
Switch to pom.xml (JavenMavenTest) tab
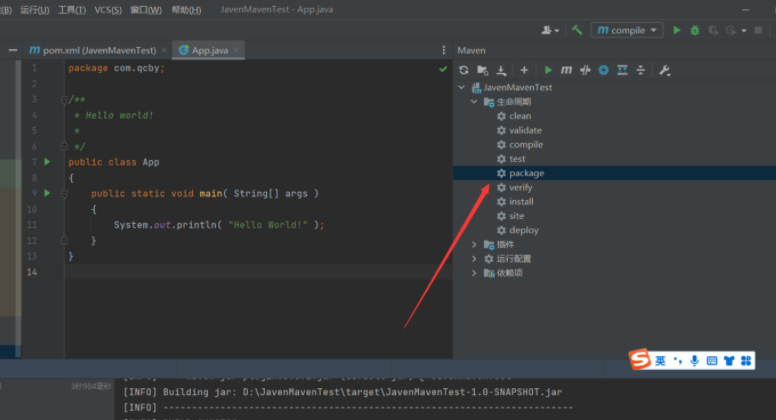tap(98, 50)
